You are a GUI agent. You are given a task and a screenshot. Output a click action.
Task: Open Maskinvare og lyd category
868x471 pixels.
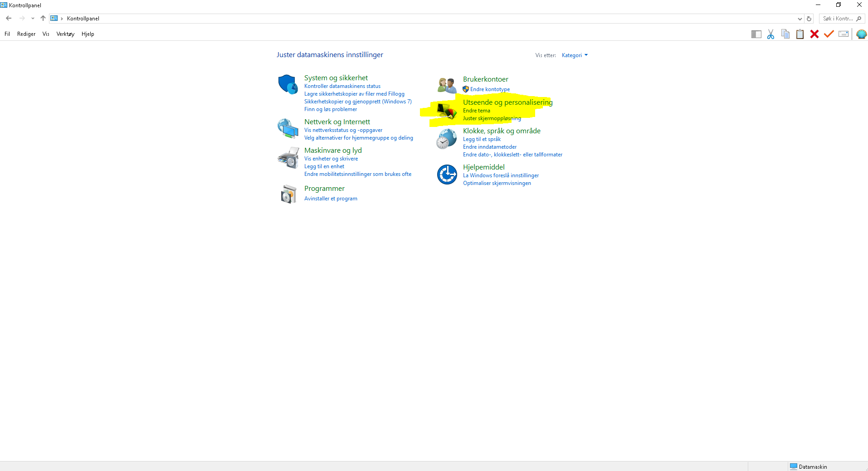point(333,151)
